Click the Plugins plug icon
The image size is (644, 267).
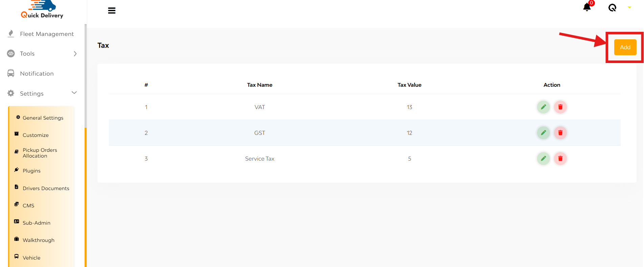17,169
